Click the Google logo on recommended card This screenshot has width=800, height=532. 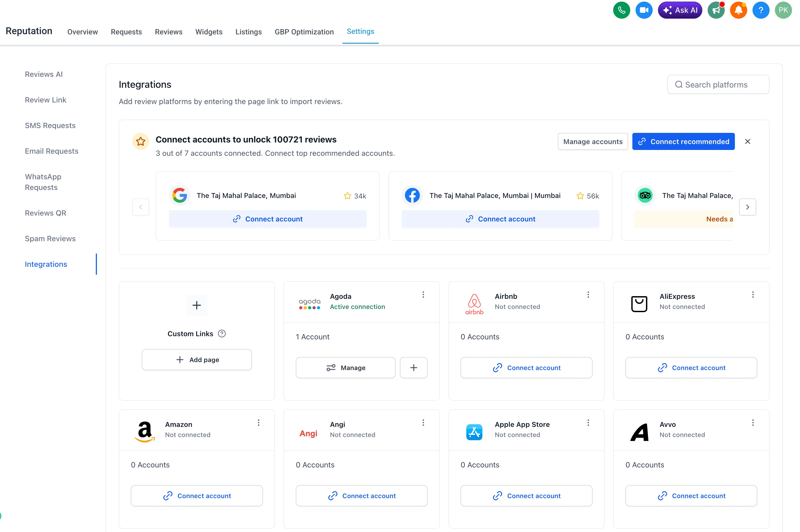tap(180, 195)
